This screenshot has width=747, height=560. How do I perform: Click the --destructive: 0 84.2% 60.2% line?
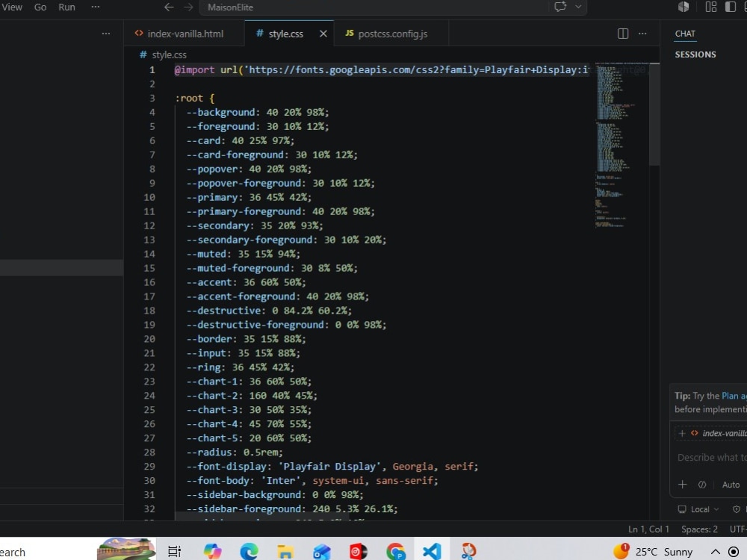[269, 311]
